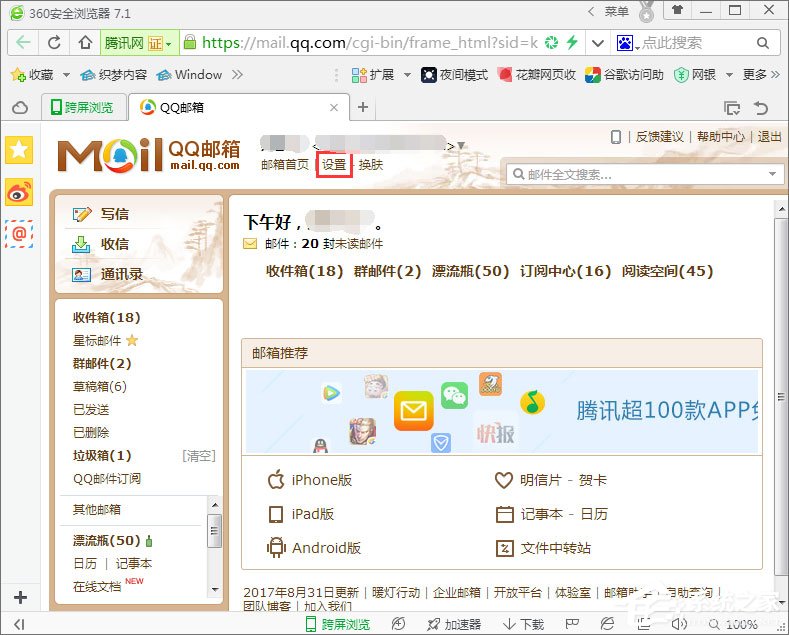Enable 夜间模式 night mode

coord(454,75)
